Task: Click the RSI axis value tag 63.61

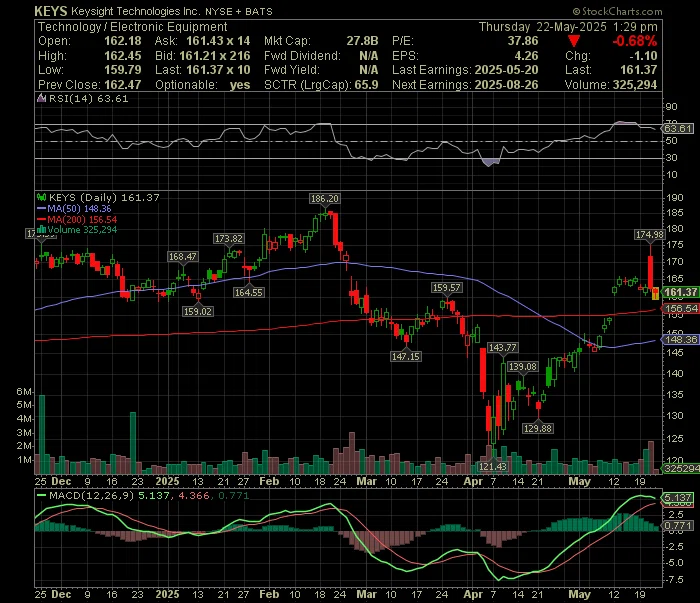Action: [x=678, y=129]
